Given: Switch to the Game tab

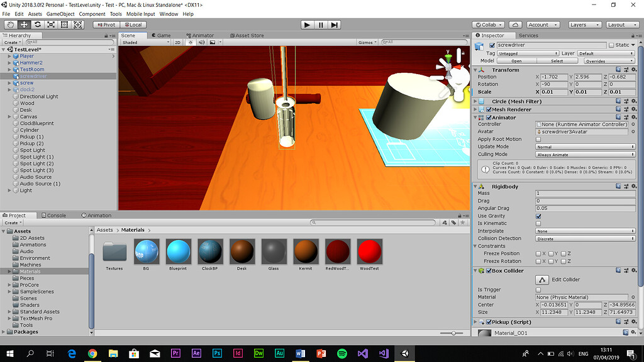Looking at the screenshot, I should (162, 35).
